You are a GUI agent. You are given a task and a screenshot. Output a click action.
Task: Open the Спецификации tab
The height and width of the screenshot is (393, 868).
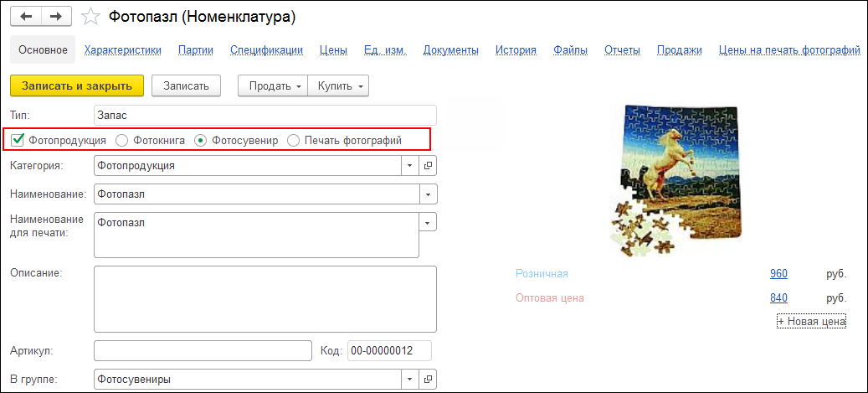267,50
